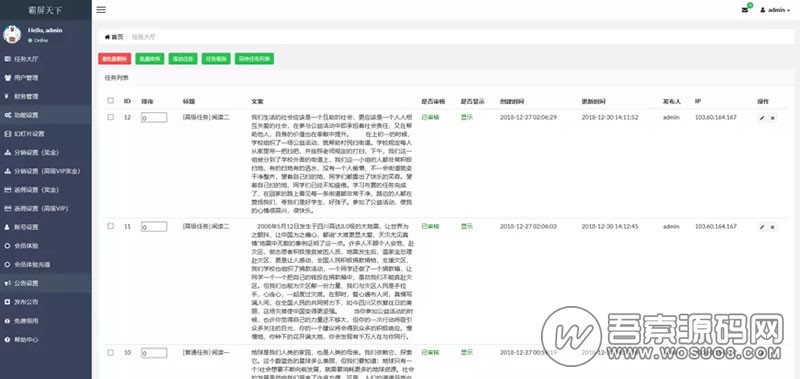Check the checkbox for task ID 12
The image size is (800, 379).
click(x=111, y=117)
